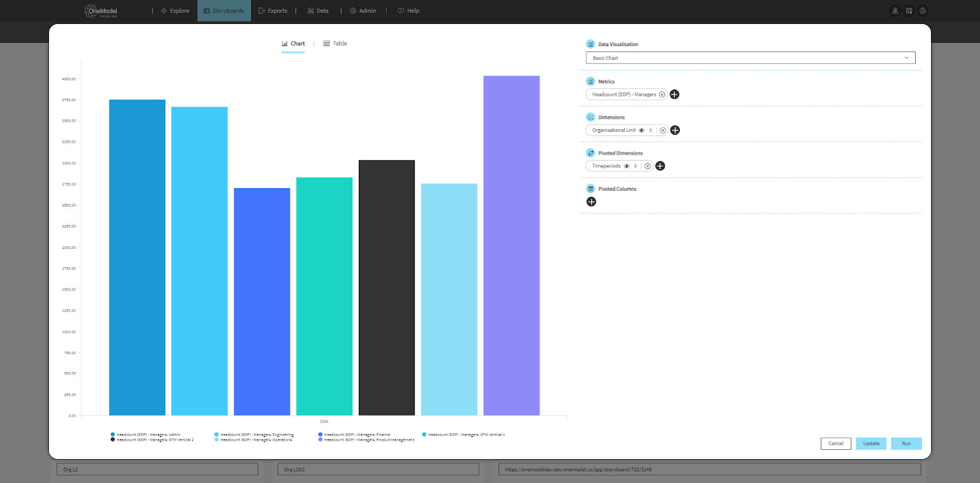
Task: Toggle visibility eye on Organisational Unit
Action: 641,131
